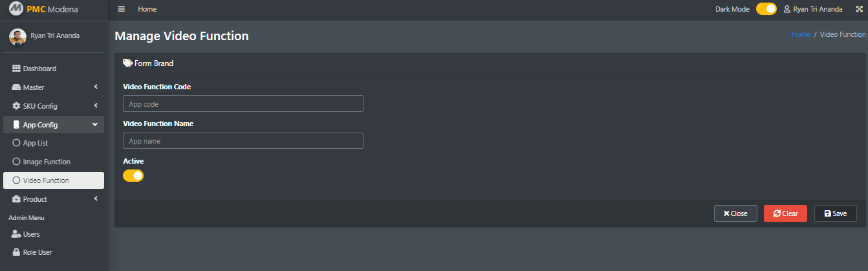Image resolution: width=868 pixels, height=271 pixels.
Task: Click the Users people icon
Action: (17, 234)
